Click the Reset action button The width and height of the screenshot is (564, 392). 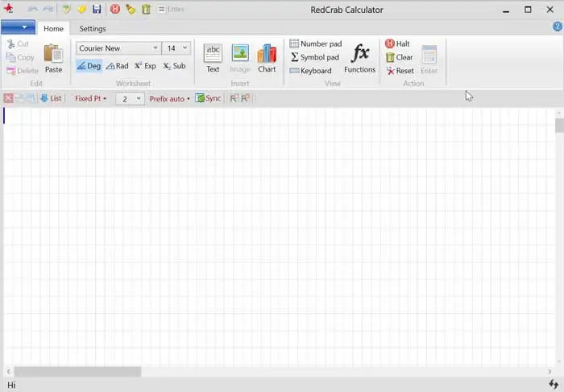click(400, 70)
